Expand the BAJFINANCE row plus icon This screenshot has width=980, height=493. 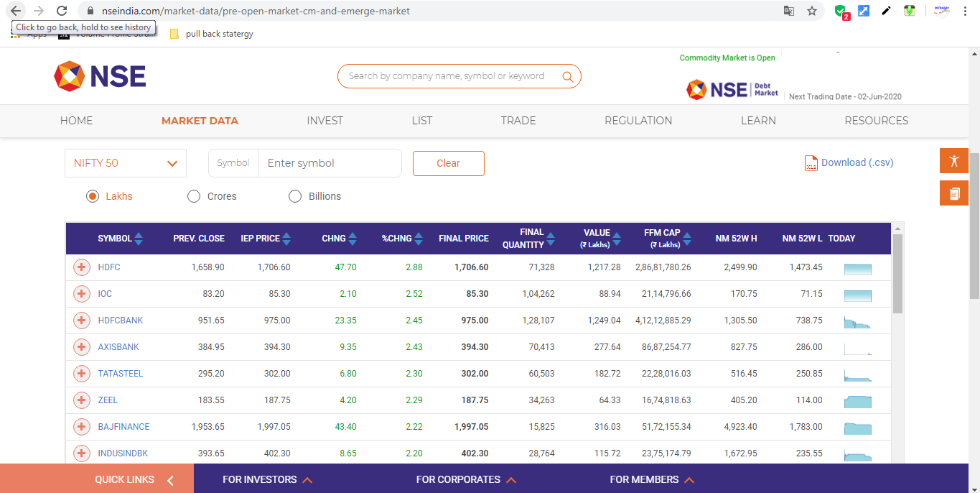pos(82,427)
